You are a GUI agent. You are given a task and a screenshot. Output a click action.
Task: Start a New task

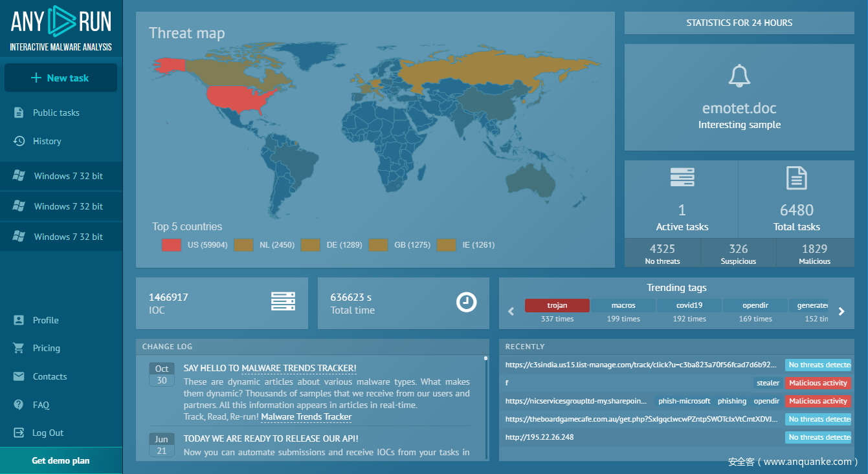tap(61, 78)
